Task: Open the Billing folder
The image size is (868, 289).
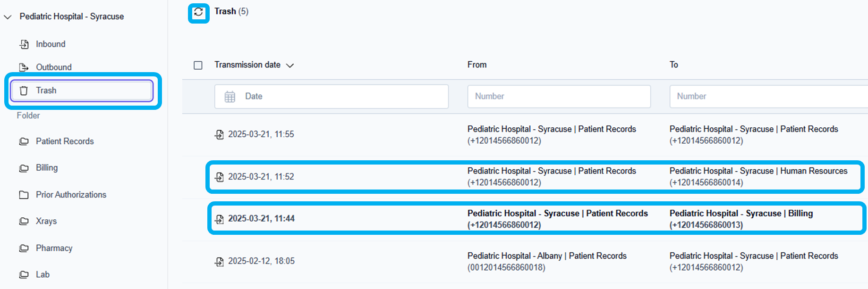Action: pyautogui.click(x=47, y=168)
